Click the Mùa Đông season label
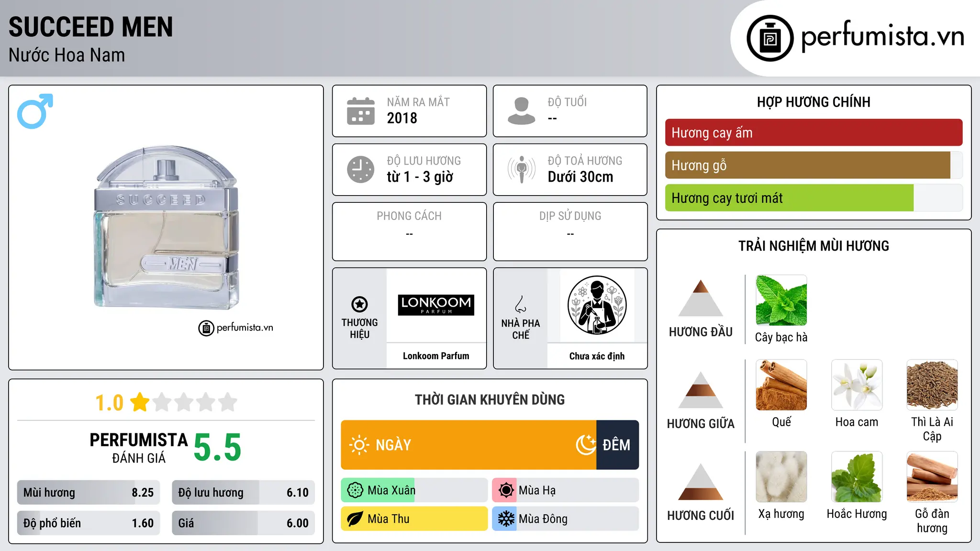The image size is (980, 551). [x=543, y=519]
